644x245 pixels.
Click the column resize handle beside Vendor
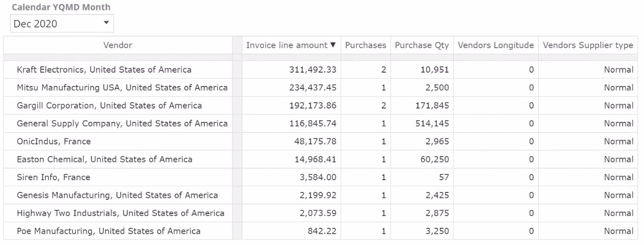(237, 45)
